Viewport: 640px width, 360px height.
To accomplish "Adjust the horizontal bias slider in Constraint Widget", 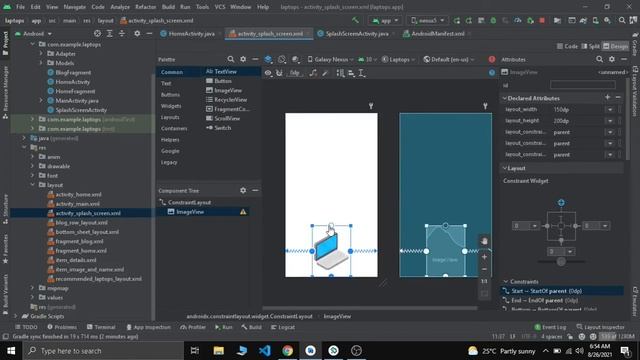I will (x=561, y=262).
